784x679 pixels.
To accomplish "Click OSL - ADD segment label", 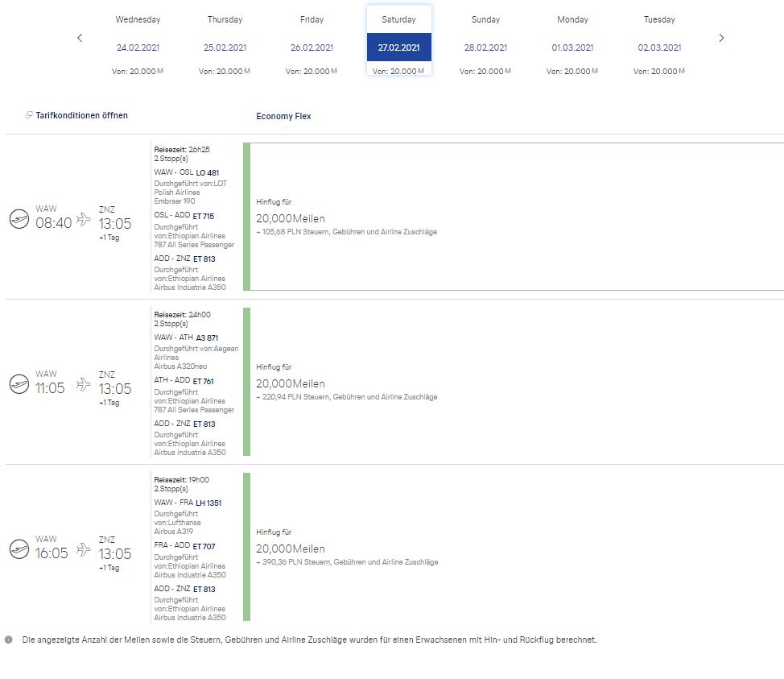I will point(172,215).
